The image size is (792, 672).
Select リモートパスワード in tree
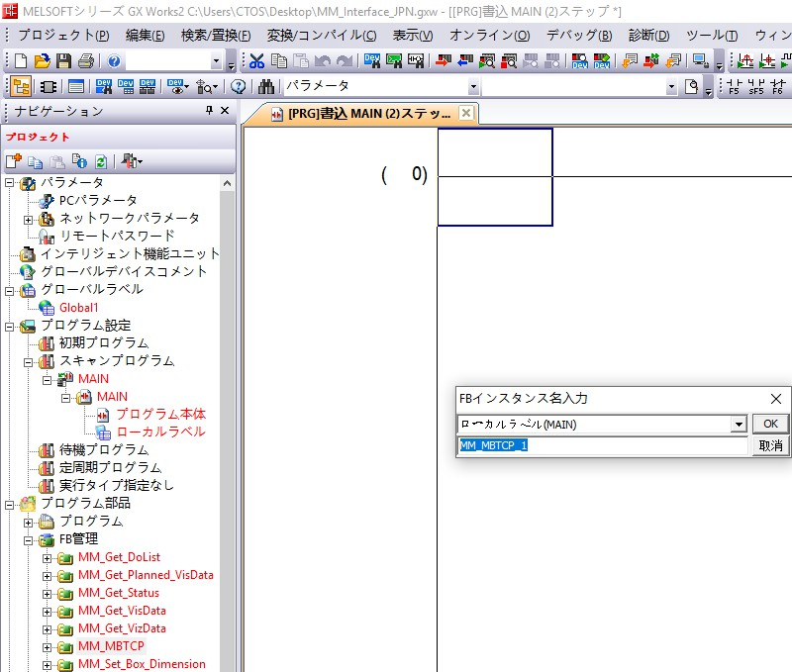[x=117, y=236]
